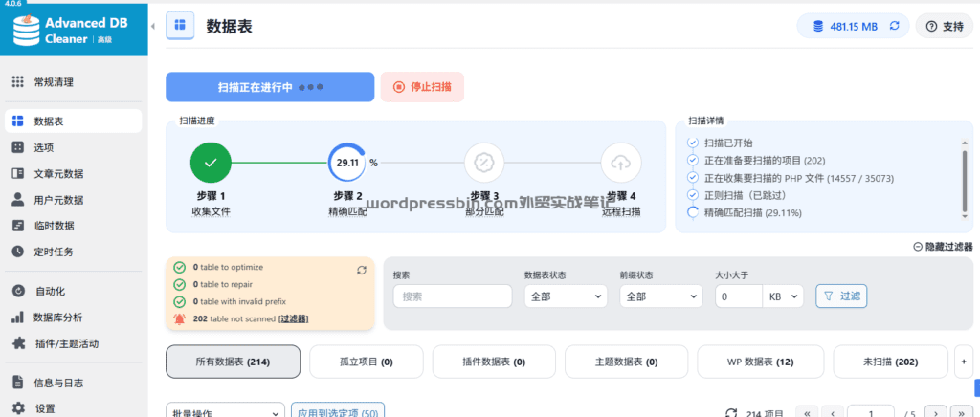The height and width of the screenshot is (417, 980).
Task: Select 数据表 in the sidebar
Action: click(73, 121)
